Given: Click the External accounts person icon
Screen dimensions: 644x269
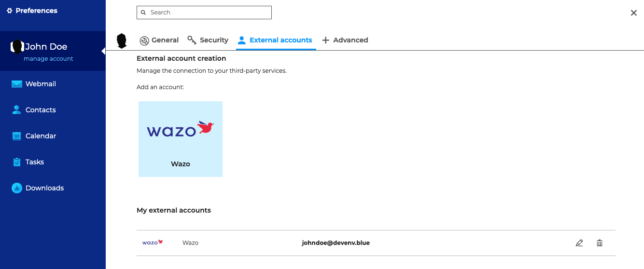Looking at the screenshot, I should pyautogui.click(x=241, y=40).
